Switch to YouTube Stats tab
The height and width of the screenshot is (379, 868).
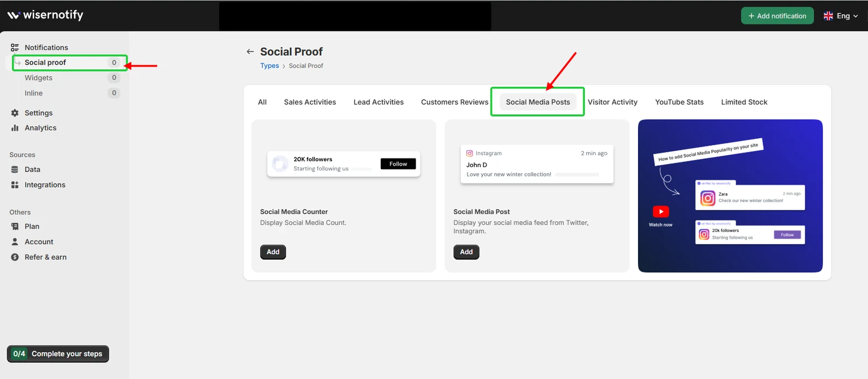679,102
